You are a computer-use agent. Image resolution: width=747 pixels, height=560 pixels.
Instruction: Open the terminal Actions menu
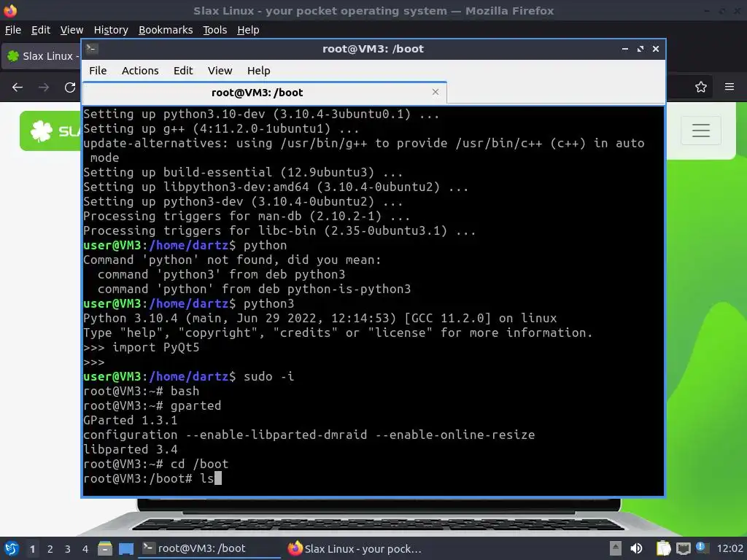(140, 71)
